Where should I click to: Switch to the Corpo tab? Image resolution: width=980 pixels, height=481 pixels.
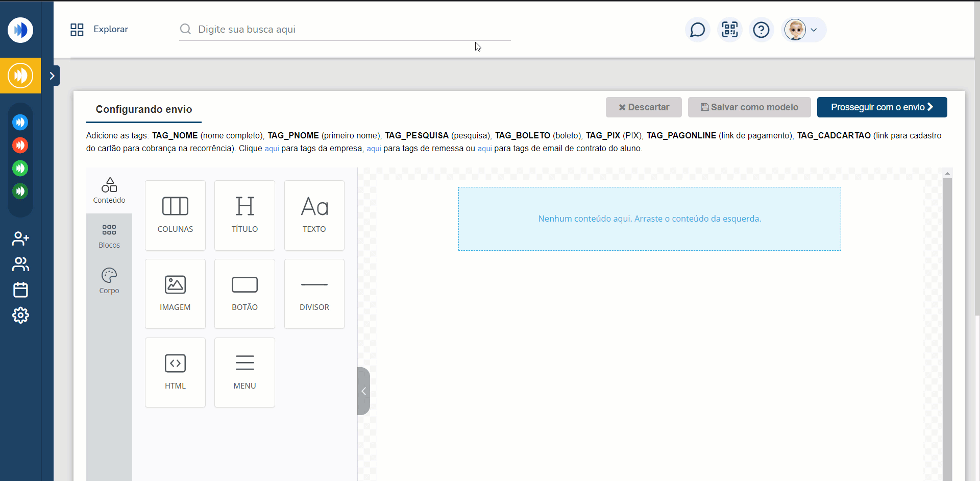click(x=109, y=281)
